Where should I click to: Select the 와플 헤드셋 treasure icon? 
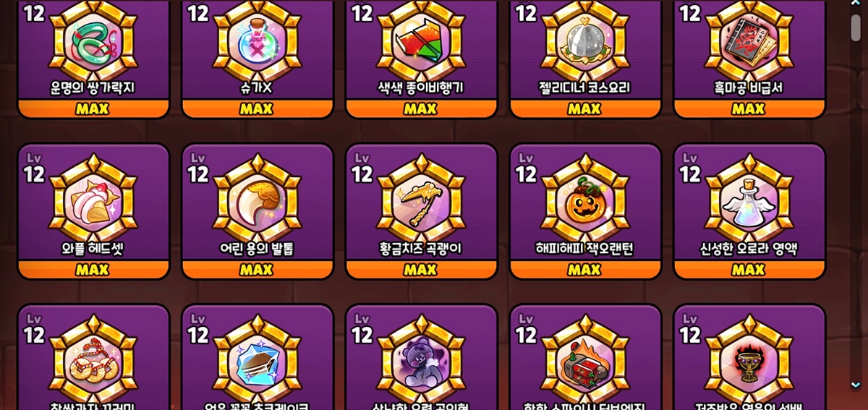coord(93,197)
